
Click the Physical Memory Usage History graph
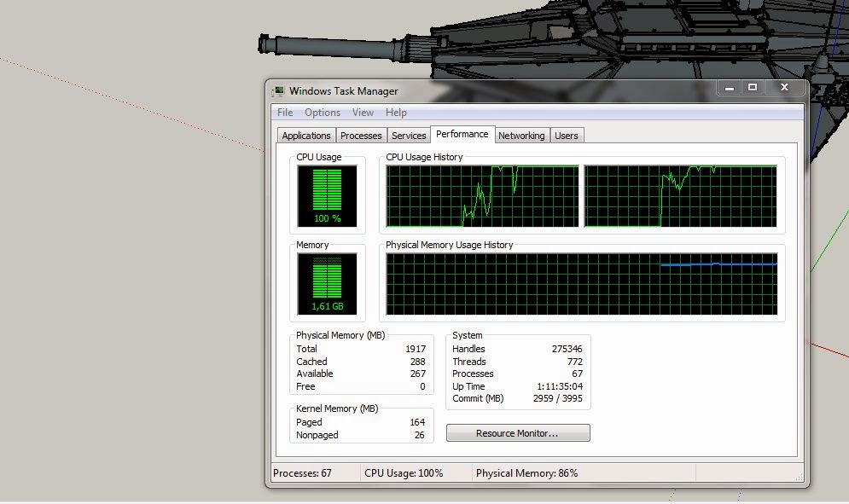[582, 284]
